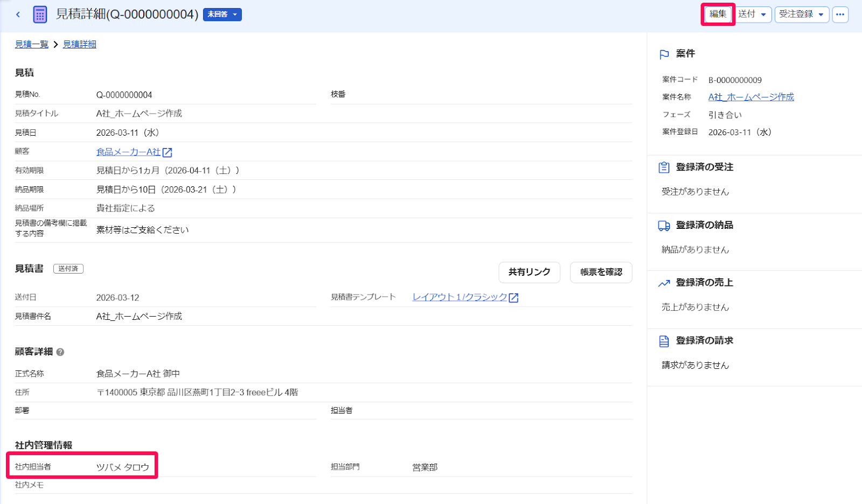The height and width of the screenshot is (504, 862).
Task: Click the 見積詳細 breadcrumb link
Action: pyautogui.click(x=80, y=44)
